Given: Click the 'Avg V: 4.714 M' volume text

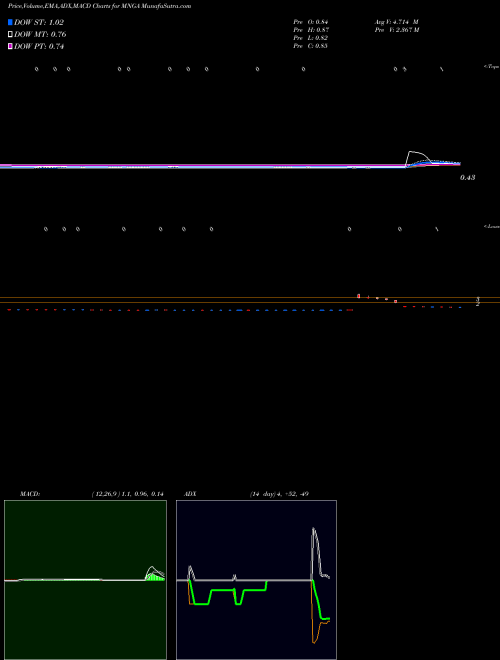Looking at the screenshot, I should point(396,22).
